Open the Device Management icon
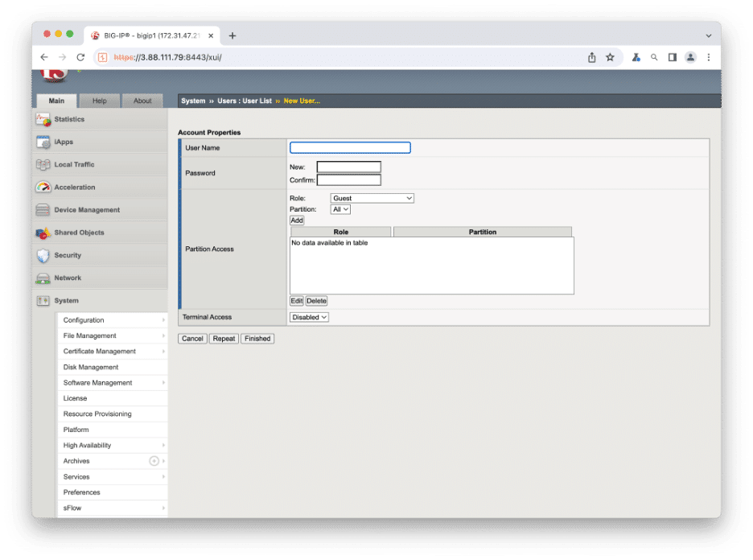753x560 pixels. pos(43,210)
